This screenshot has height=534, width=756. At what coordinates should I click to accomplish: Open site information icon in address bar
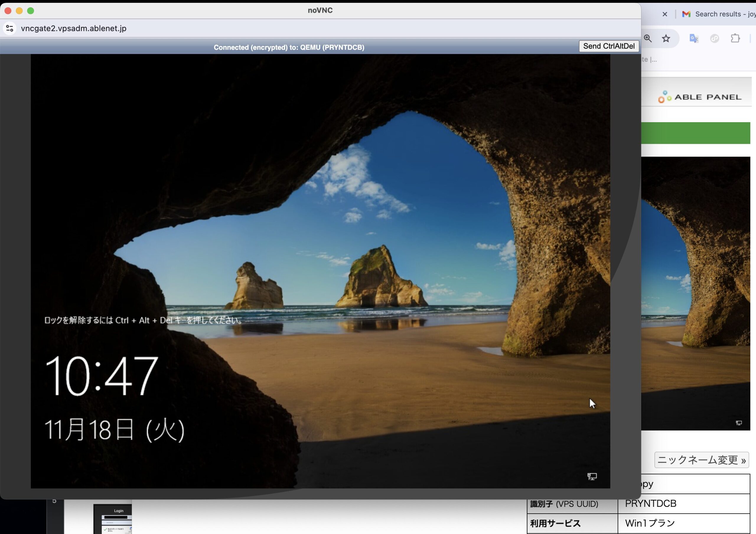pyautogui.click(x=9, y=28)
